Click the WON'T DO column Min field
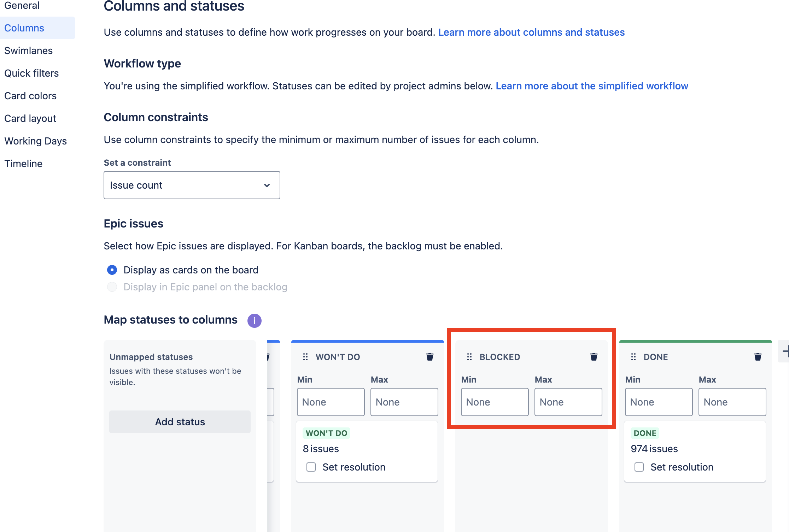789x532 pixels. 331,402
